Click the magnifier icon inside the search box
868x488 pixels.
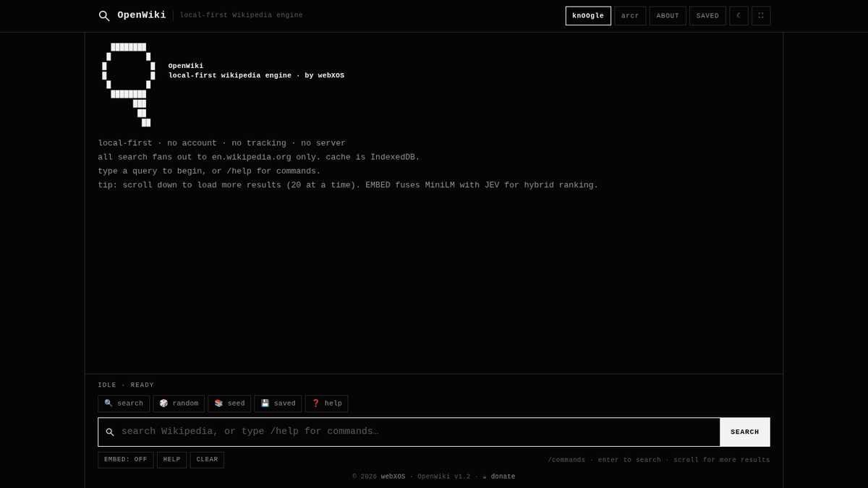[x=110, y=432]
